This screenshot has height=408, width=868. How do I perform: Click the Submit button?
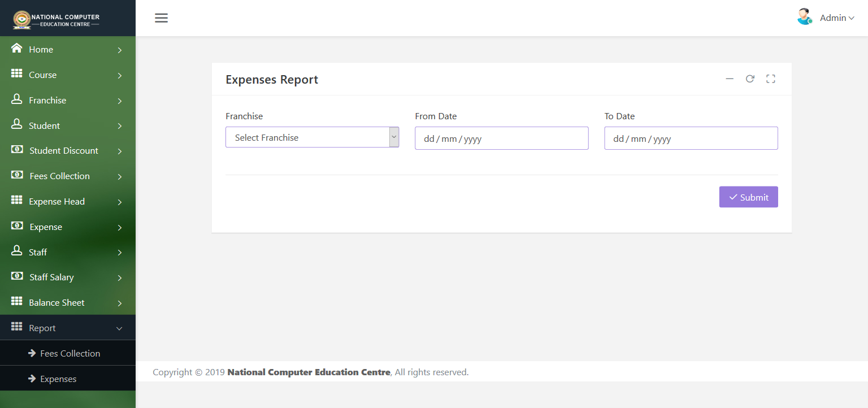click(x=748, y=197)
